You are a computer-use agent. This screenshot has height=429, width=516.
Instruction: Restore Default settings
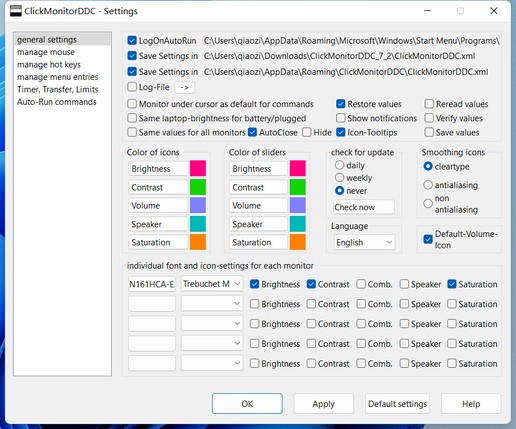[x=397, y=404]
